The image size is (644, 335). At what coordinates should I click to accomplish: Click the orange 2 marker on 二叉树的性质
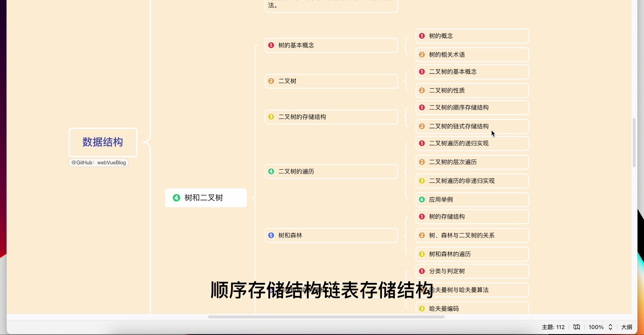[x=422, y=91]
